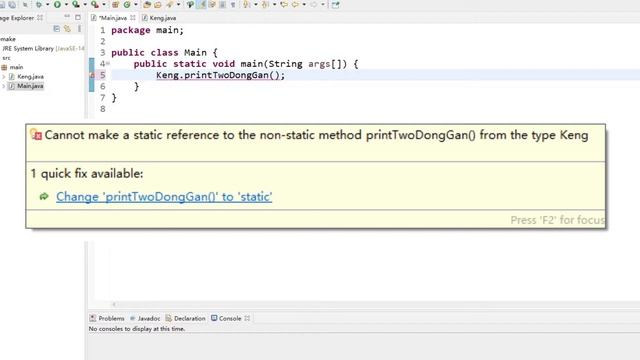
Task: Click 'public class Main {' line
Action: (164, 53)
